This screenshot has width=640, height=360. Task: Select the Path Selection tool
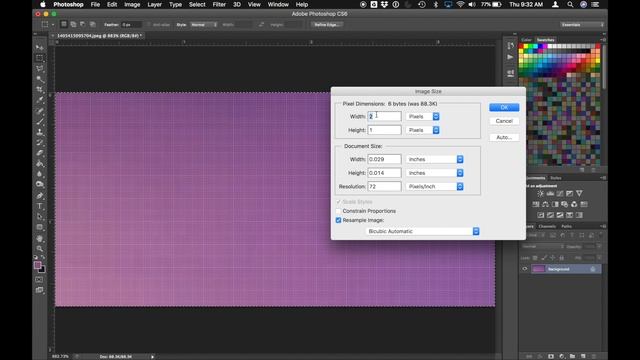40,217
